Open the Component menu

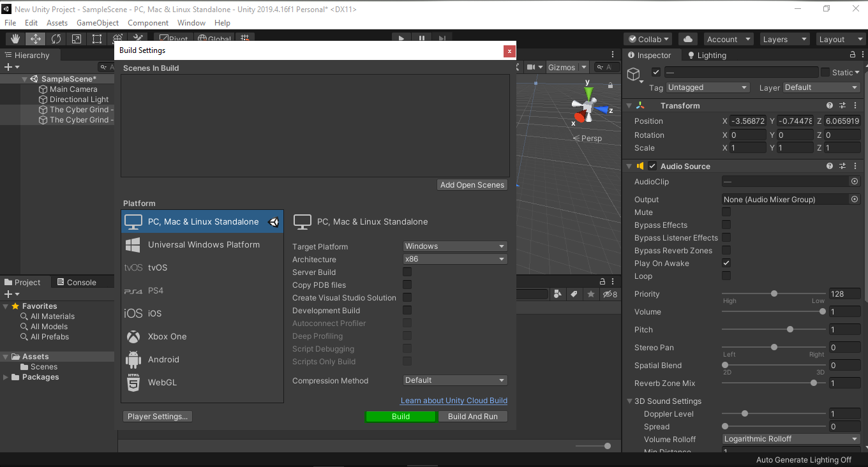tap(148, 22)
